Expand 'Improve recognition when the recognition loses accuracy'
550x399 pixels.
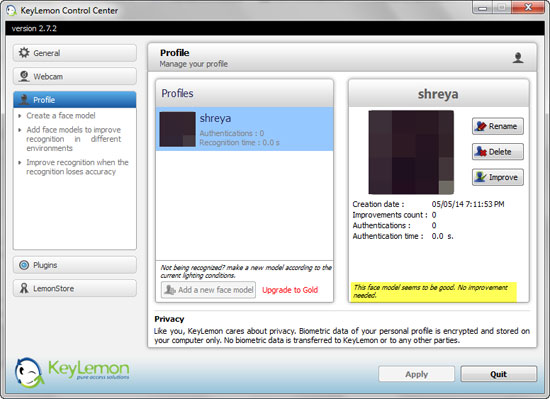click(20, 162)
